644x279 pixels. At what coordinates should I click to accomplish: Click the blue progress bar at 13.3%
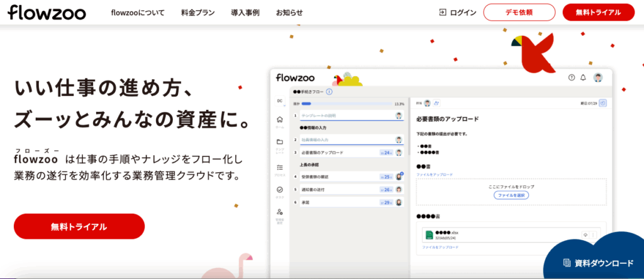click(x=347, y=104)
